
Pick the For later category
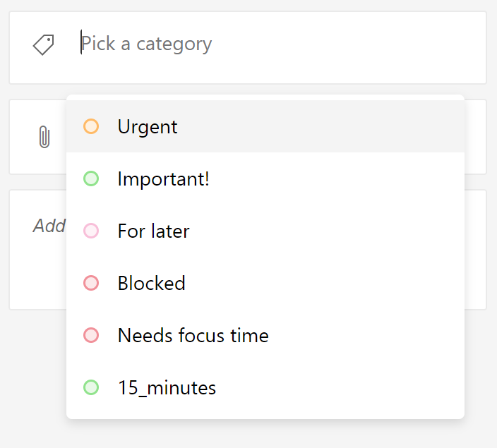(x=265, y=231)
